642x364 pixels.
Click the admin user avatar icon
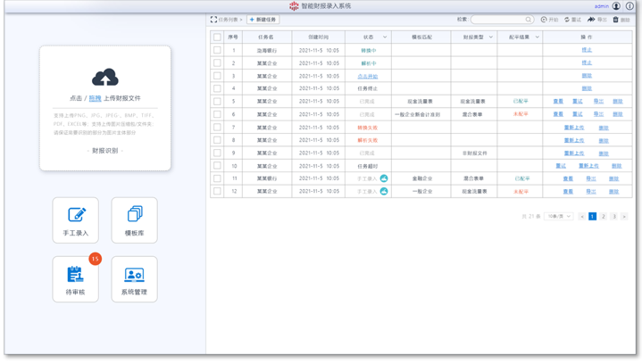click(x=616, y=6)
